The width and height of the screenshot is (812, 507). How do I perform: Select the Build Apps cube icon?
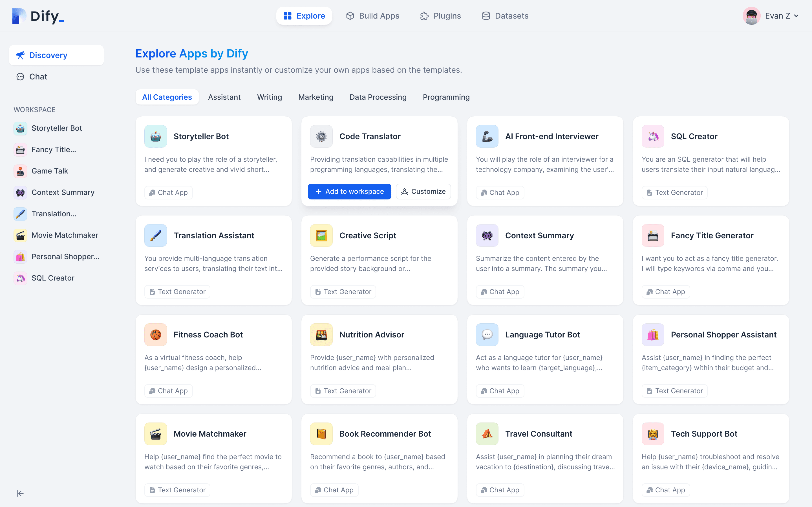(x=350, y=15)
